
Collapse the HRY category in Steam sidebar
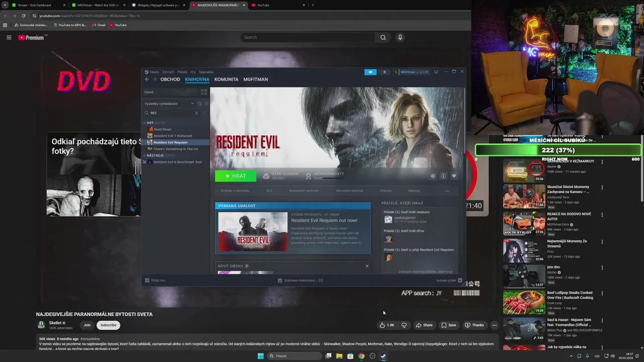(145, 123)
